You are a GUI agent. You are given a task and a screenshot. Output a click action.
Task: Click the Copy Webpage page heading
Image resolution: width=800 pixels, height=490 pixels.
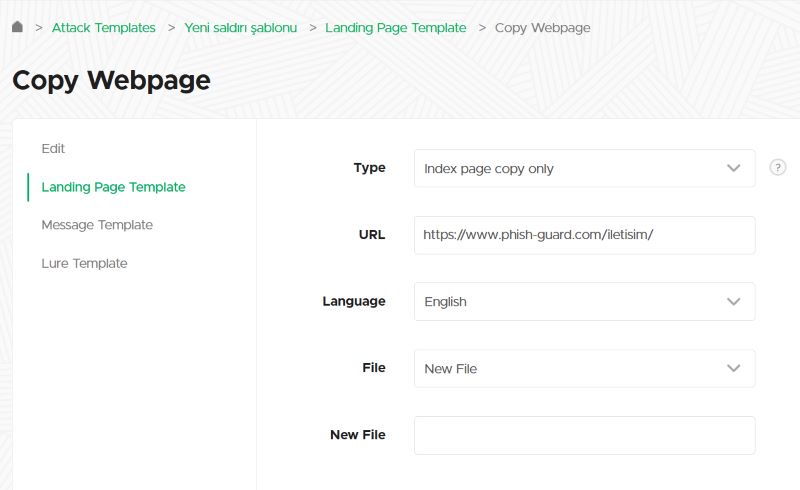click(x=111, y=81)
